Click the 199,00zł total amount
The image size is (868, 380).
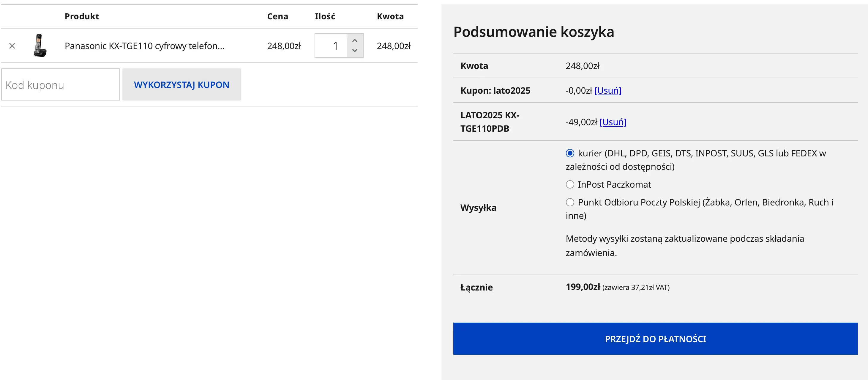583,287
